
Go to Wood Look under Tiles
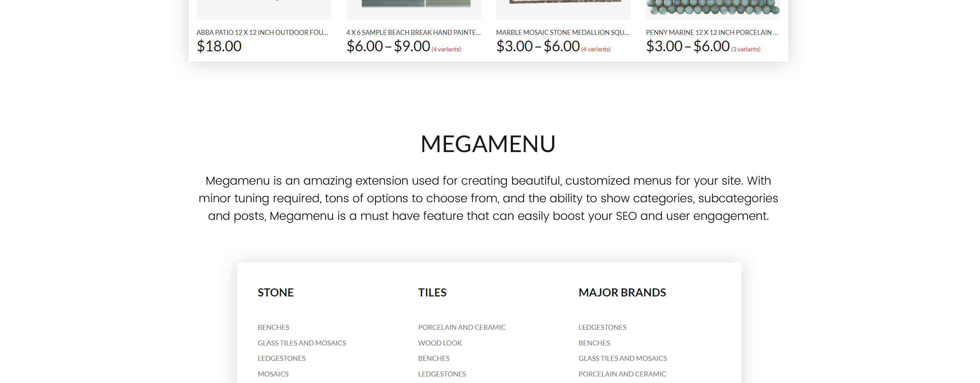pos(440,343)
